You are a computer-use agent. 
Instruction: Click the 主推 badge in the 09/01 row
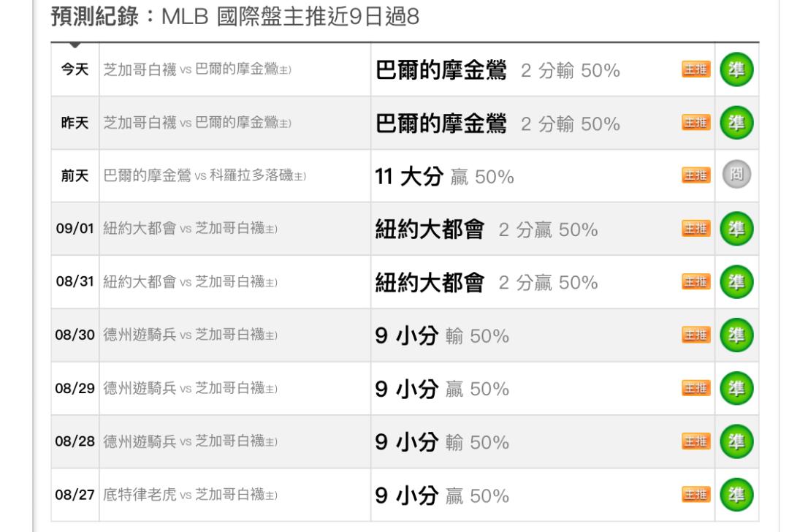point(696,229)
